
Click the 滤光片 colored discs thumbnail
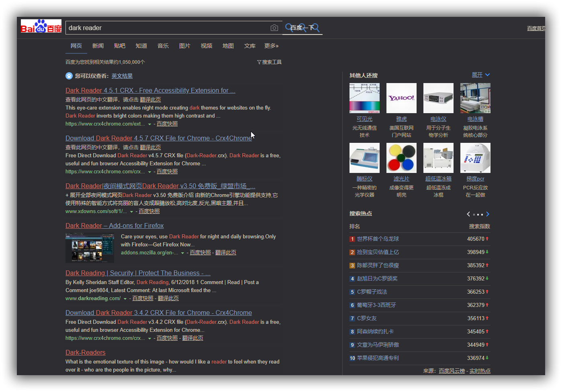pos(401,158)
